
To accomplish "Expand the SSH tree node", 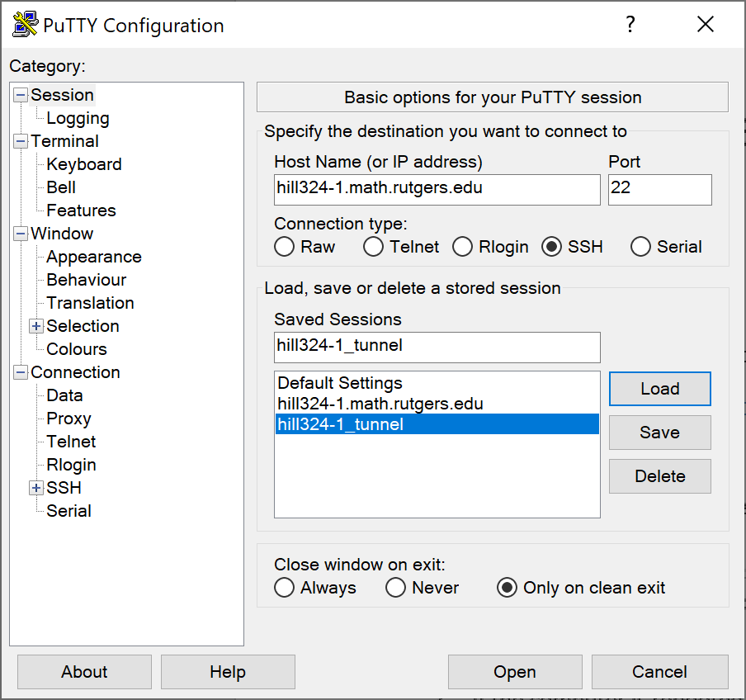I will pyautogui.click(x=36, y=488).
